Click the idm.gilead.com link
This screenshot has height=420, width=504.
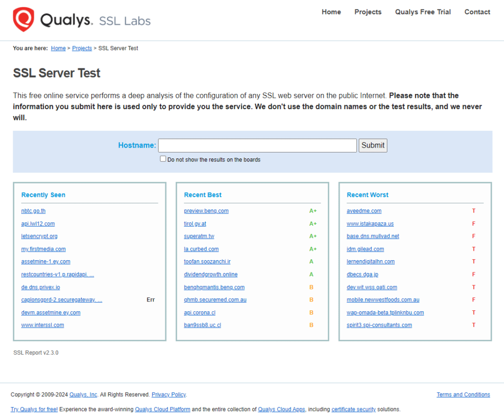[x=365, y=249]
